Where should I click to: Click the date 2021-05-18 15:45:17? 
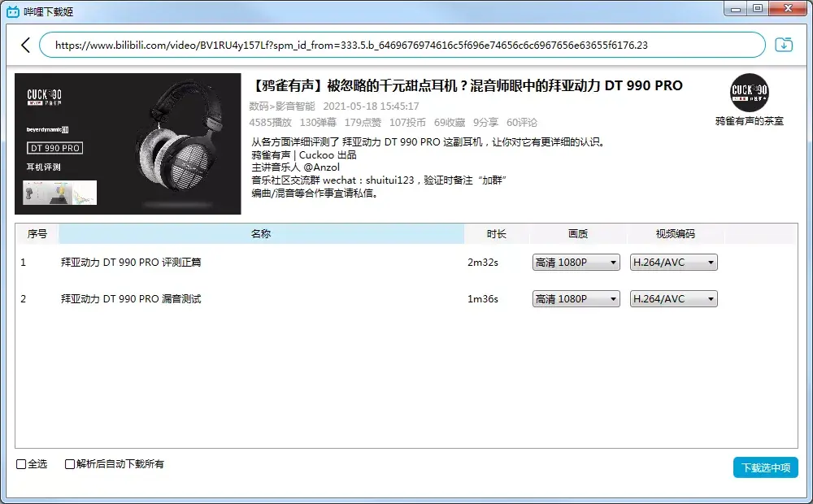(372, 106)
